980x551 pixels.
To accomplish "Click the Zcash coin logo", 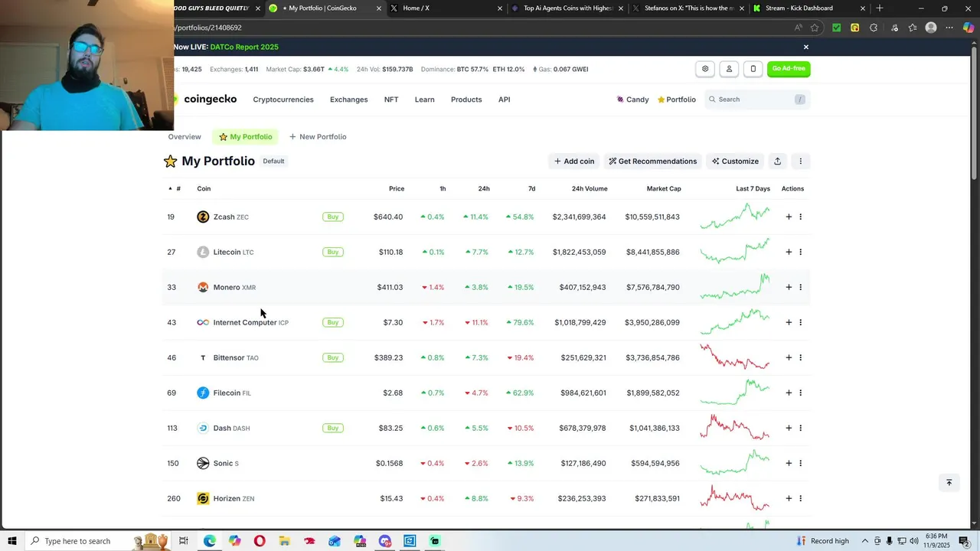I will [203, 217].
